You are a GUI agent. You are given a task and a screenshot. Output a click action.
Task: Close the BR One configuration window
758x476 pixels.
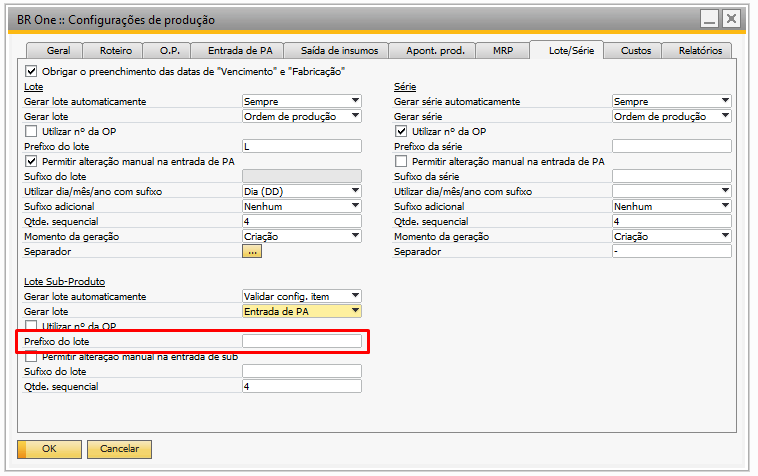pos(732,19)
